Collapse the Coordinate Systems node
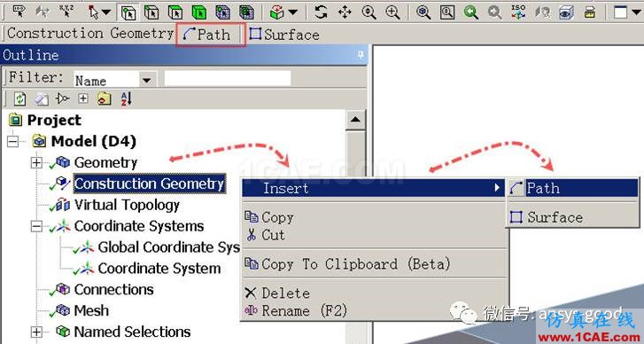644x344 pixels. [x=36, y=226]
